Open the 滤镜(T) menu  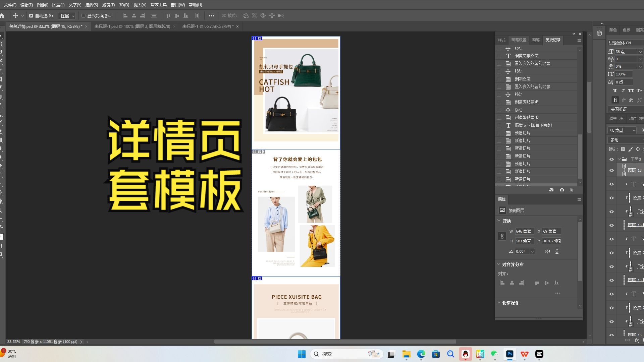108,5
